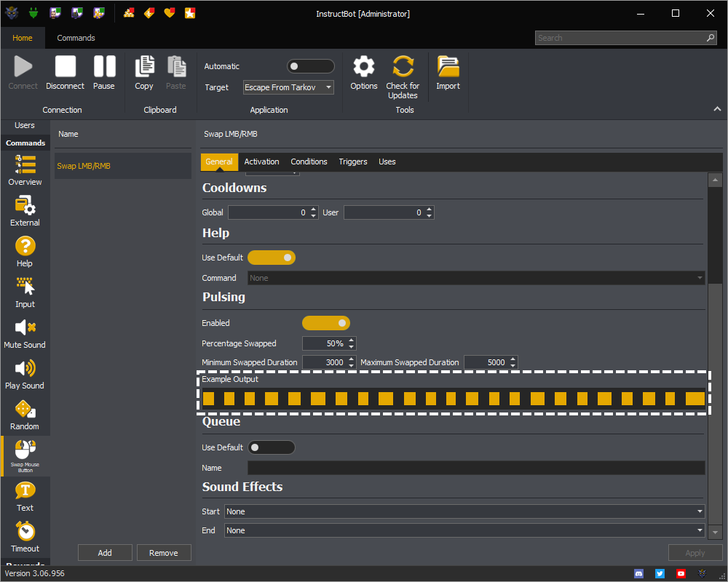Open the Options settings
The height and width of the screenshot is (582, 728).
[364, 73]
